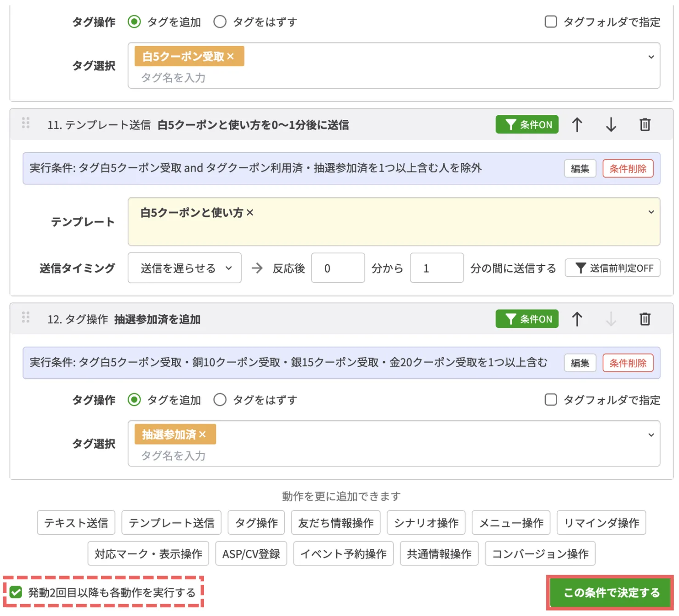679x616 pixels.
Task: Add a リマインダ操作 action
Action: (x=601, y=523)
